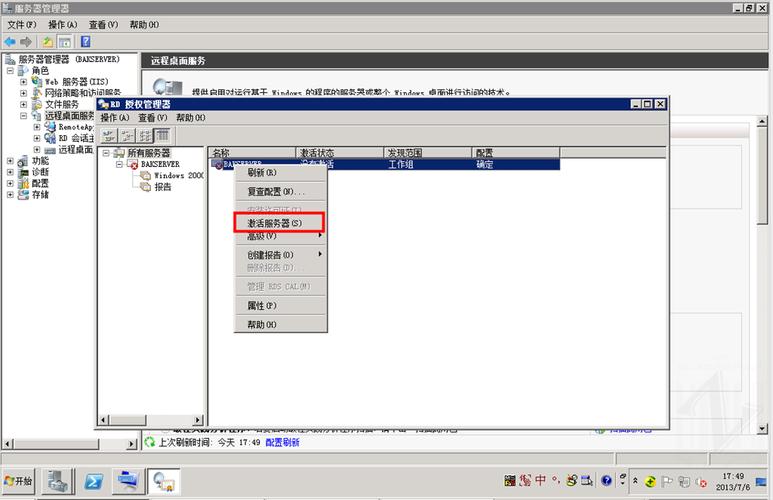Select the 服务器管理器 (BAKSERVER) root node
Screen dimensions: 773x500
click(x=69, y=59)
